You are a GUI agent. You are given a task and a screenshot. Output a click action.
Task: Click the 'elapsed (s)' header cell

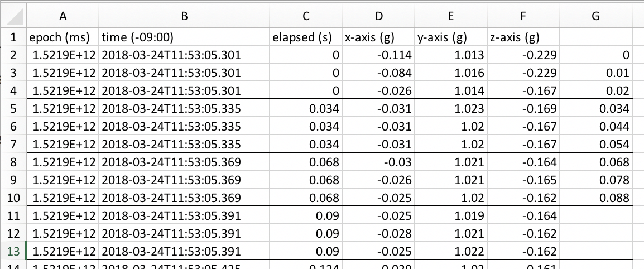pos(305,37)
